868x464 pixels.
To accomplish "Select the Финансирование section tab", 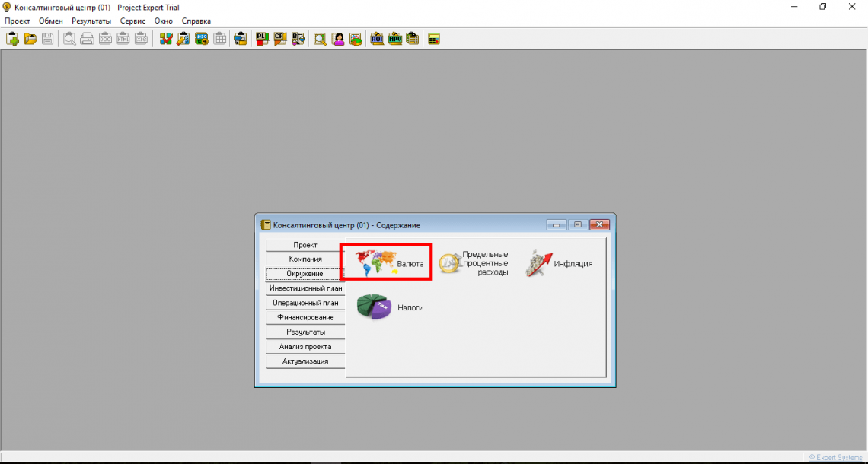I will pos(305,317).
